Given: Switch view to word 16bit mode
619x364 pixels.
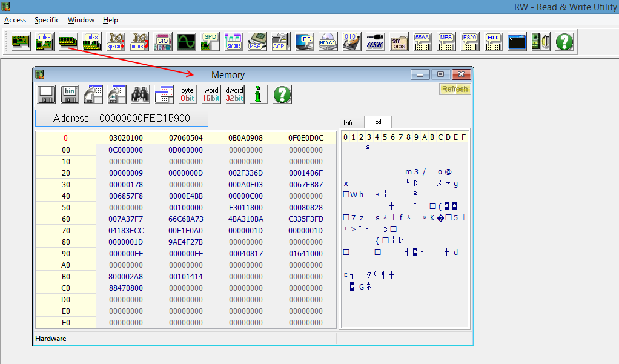Looking at the screenshot, I should point(211,94).
